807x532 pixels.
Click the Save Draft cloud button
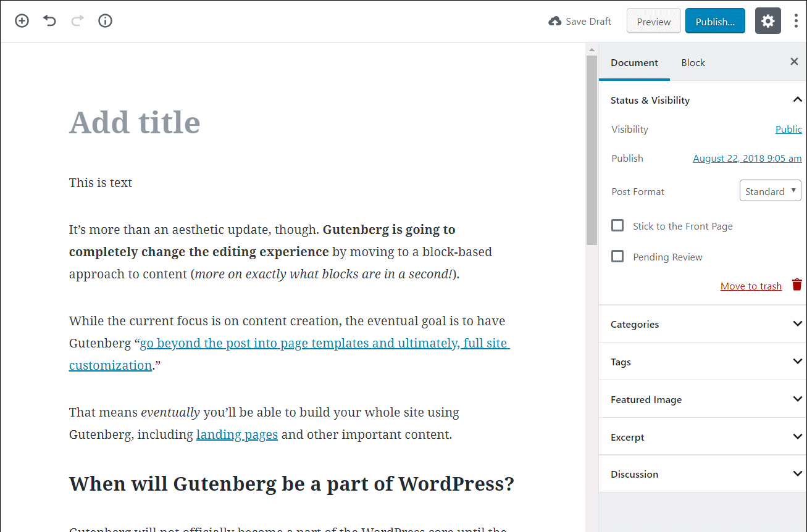(580, 21)
